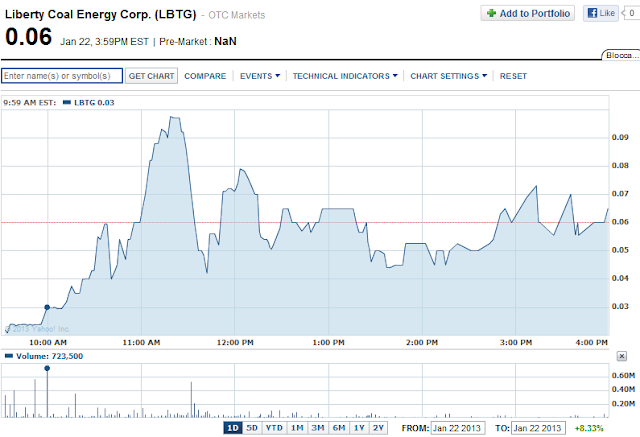Viewport: 640px width, 437px height.
Task: Click the Facebook Like button
Action: click(x=601, y=13)
